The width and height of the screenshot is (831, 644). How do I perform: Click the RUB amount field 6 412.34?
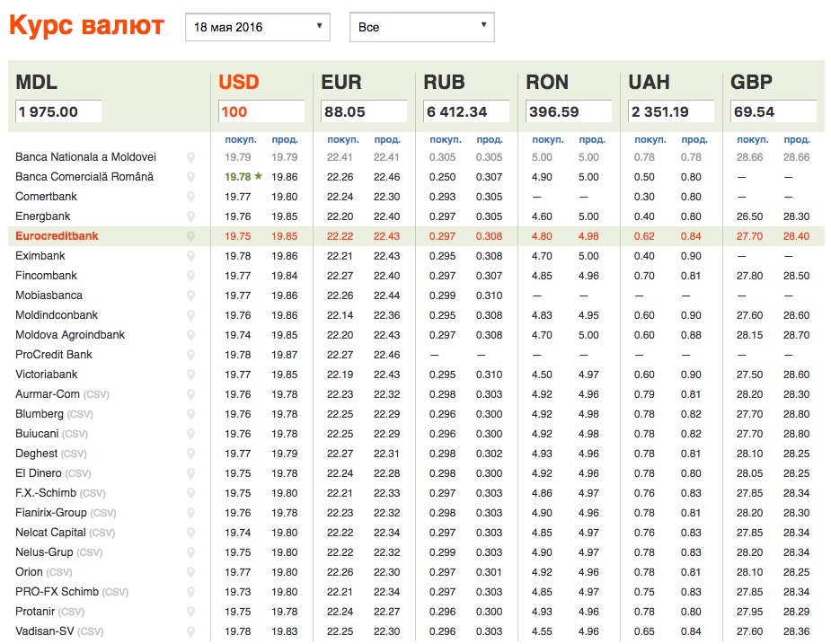(466, 111)
